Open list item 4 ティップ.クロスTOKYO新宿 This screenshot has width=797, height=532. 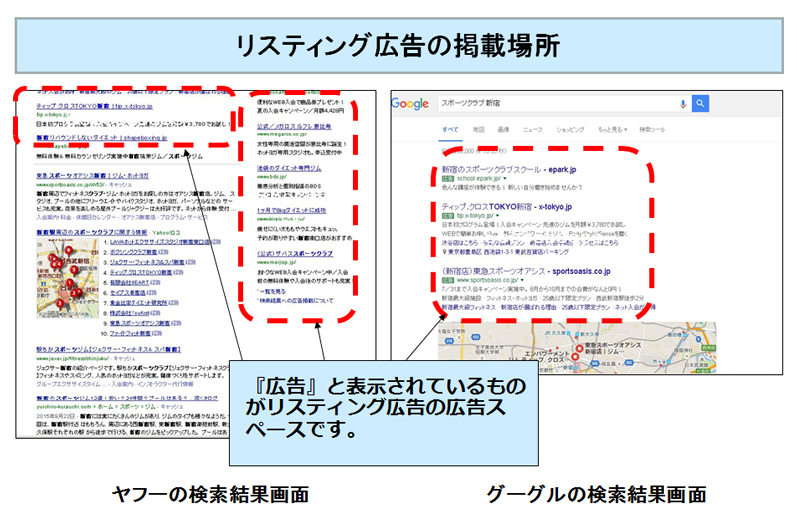[x=140, y=272]
